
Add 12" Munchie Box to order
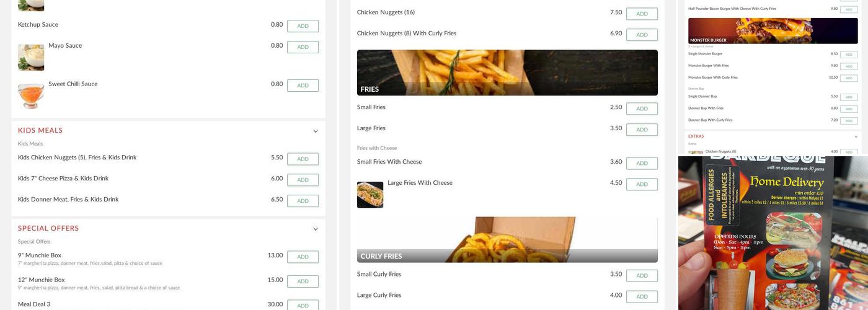tap(303, 281)
